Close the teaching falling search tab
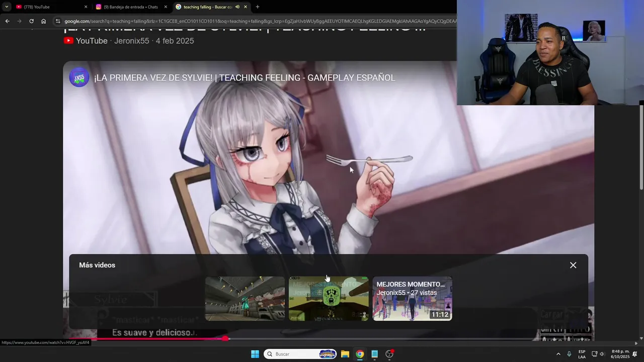Image resolution: width=644 pixels, height=362 pixels. 246,7
